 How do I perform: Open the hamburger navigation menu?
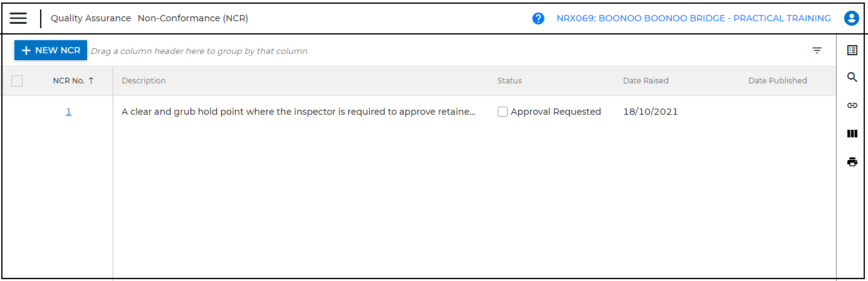[18, 18]
